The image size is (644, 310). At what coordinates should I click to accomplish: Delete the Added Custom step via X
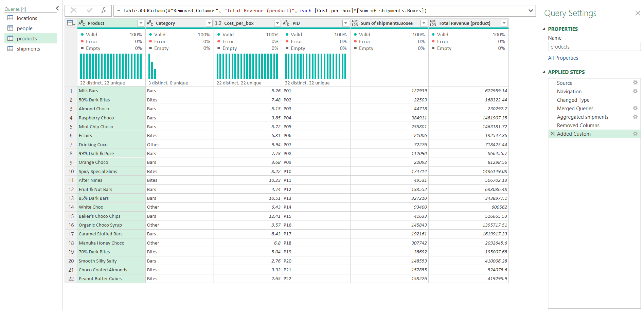(553, 134)
